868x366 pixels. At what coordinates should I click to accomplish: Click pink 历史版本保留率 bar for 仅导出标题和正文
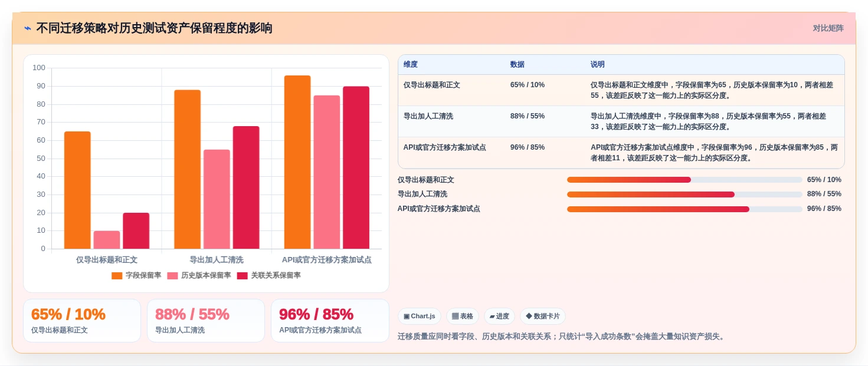coord(107,240)
